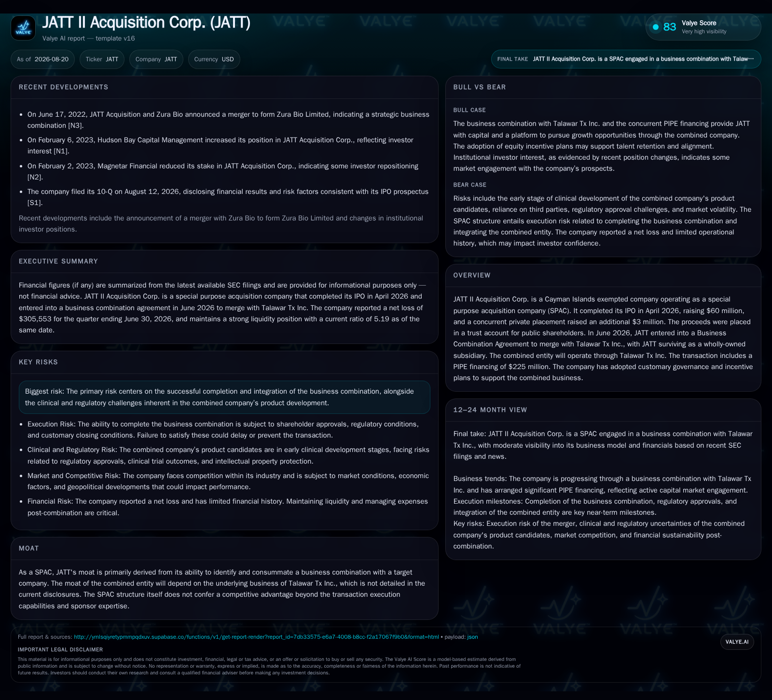This screenshot has height=700, width=772.
Task: Click the "Final take:" paragraph in 12–24 Month View
Action: point(603,445)
